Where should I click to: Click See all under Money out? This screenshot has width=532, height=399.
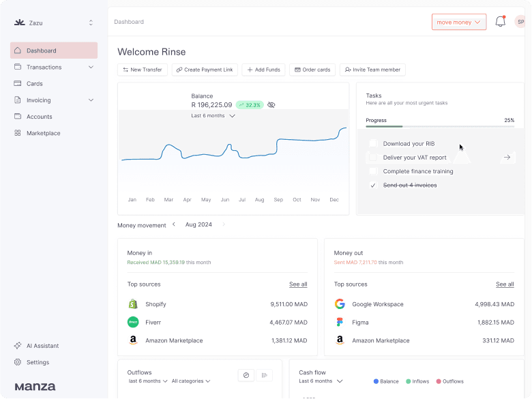click(505, 284)
